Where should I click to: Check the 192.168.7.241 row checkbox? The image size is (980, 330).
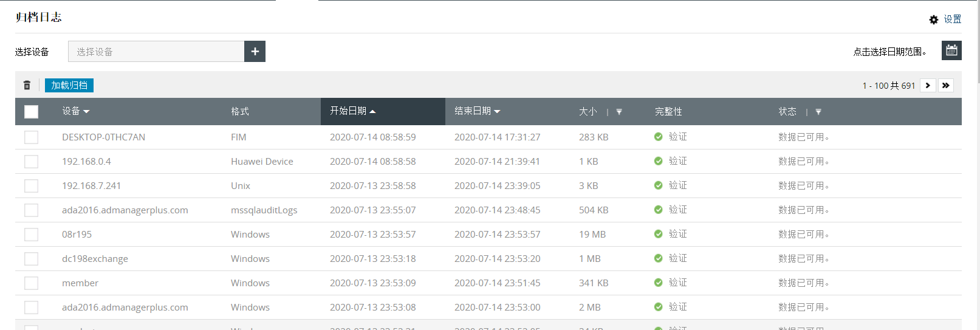(31, 186)
